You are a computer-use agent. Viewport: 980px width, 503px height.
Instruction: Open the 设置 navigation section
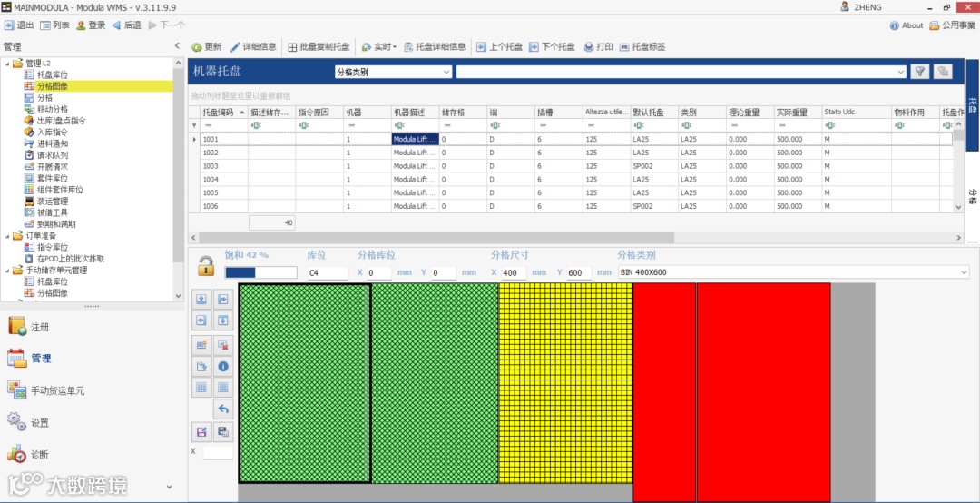pos(28,422)
